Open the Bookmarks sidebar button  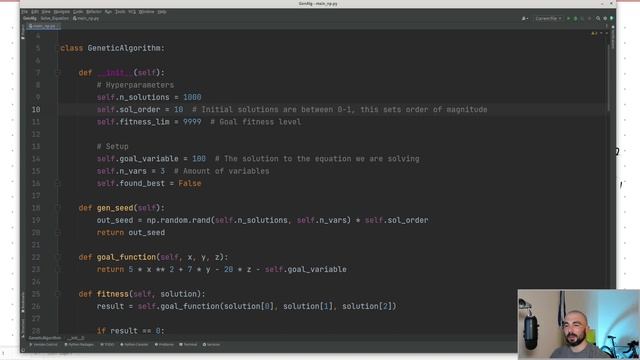[x=23, y=302]
